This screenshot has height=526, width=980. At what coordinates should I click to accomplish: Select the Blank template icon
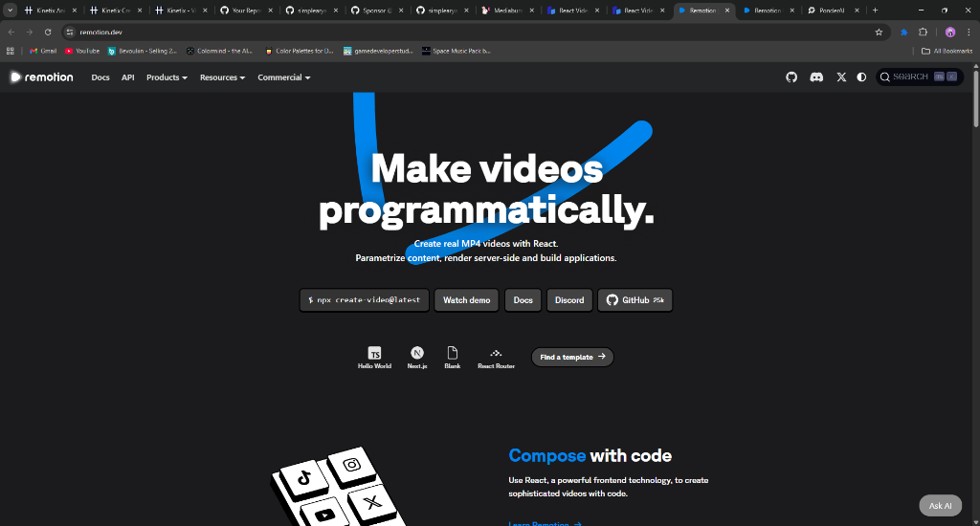click(x=452, y=358)
